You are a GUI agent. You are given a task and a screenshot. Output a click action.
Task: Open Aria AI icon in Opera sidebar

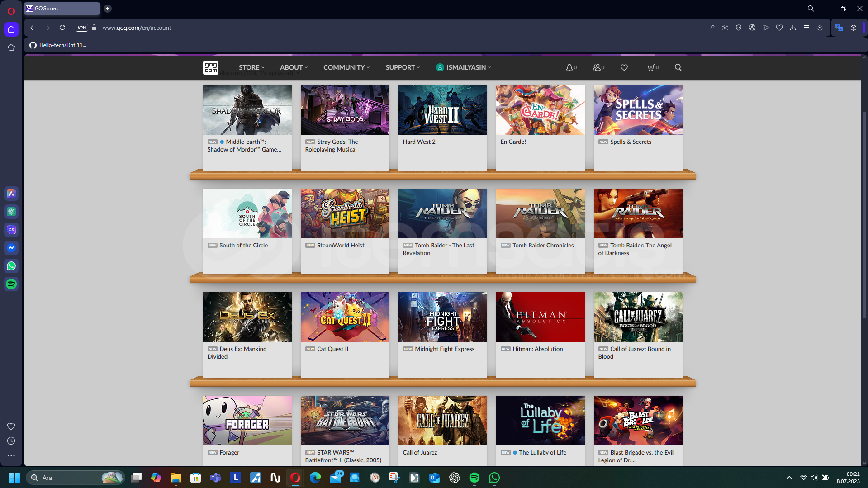click(11, 194)
